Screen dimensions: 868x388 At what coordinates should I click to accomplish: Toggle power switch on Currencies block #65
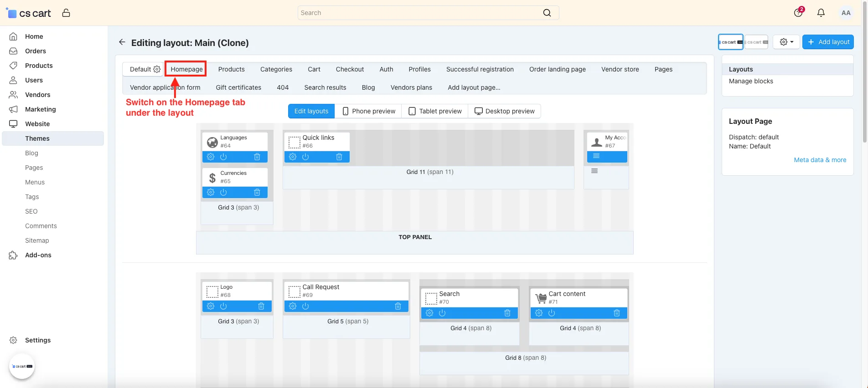[223, 192]
